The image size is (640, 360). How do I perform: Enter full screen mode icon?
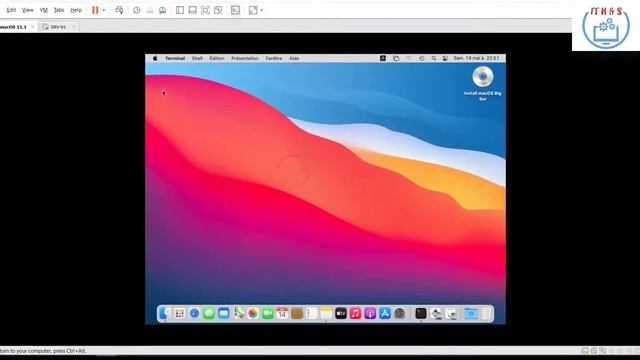[205, 10]
